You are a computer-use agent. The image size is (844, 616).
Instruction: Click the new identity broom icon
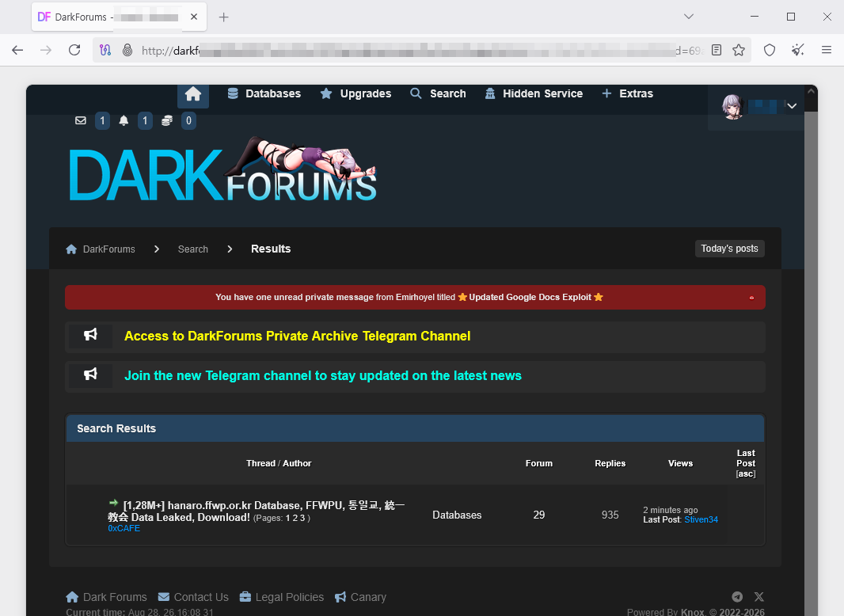pyautogui.click(x=798, y=50)
